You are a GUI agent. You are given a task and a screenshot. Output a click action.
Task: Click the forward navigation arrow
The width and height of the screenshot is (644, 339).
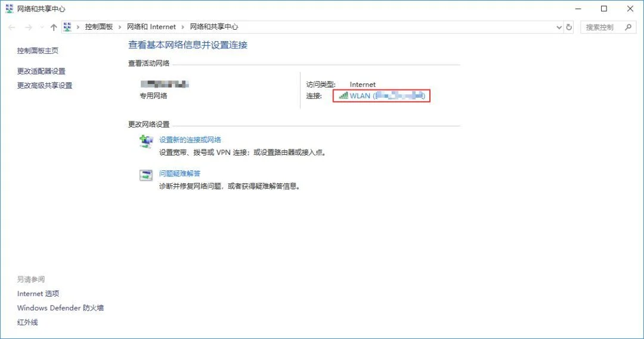click(27, 27)
